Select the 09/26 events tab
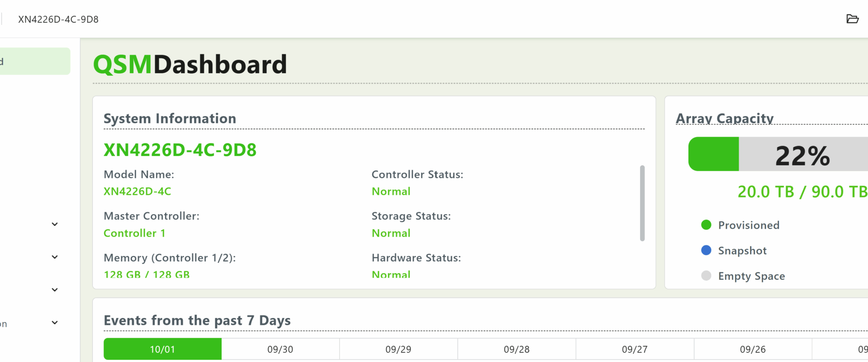The height and width of the screenshot is (362, 868). pyautogui.click(x=753, y=349)
